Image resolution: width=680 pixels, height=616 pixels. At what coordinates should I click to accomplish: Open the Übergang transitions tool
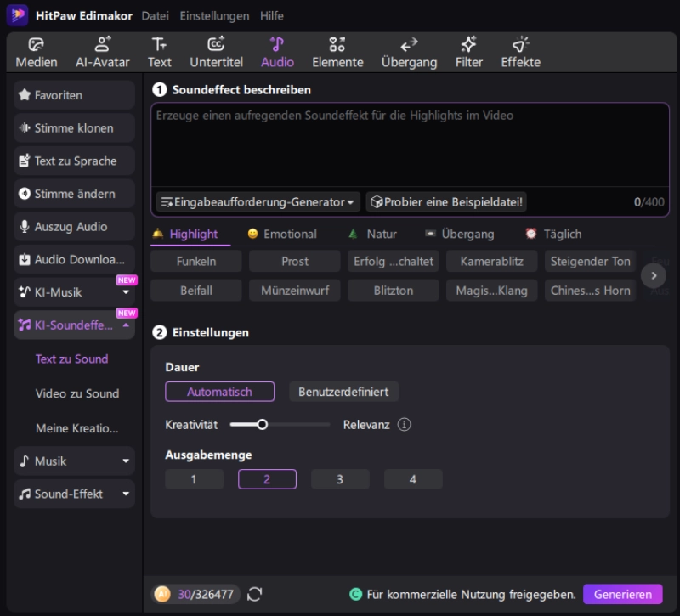(x=409, y=53)
